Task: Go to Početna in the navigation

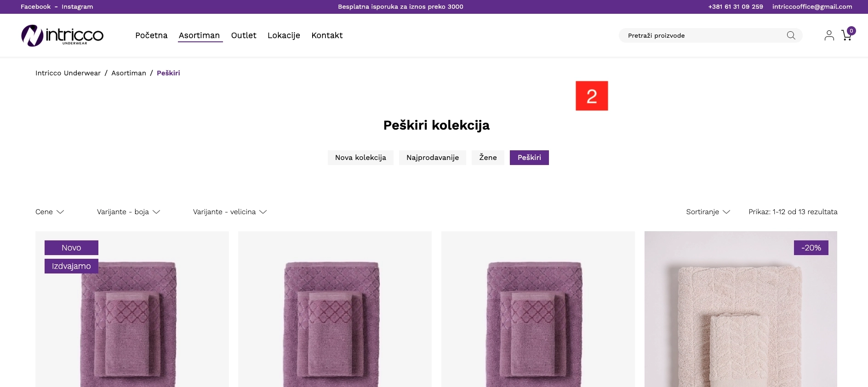Action: 151,35
